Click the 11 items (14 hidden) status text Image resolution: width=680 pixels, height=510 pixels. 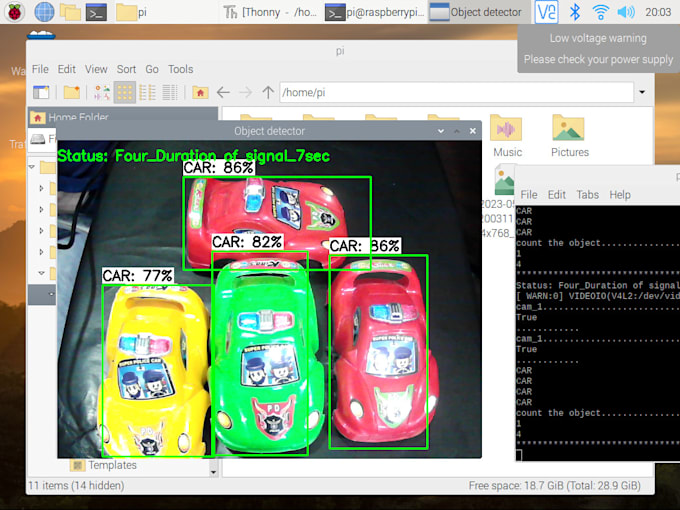click(x=76, y=485)
